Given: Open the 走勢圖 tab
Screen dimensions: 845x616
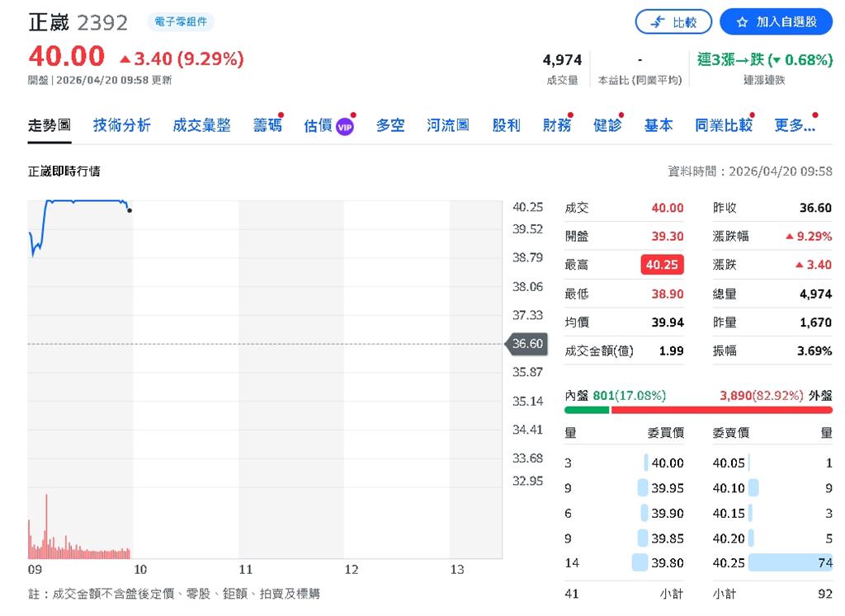Looking at the screenshot, I should click(49, 125).
